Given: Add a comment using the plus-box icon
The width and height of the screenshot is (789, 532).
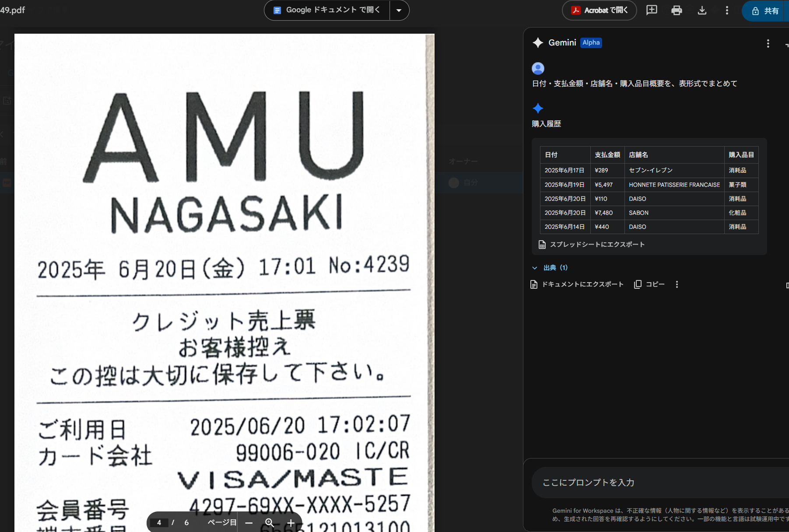Looking at the screenshot, I should point(652,10).
